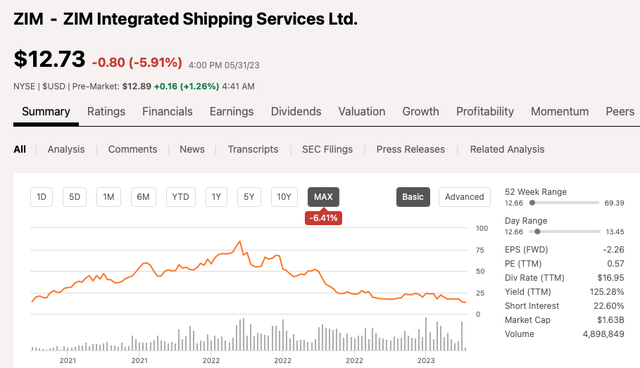
Task: Open the Dividends tab
Action: [296, 111]
